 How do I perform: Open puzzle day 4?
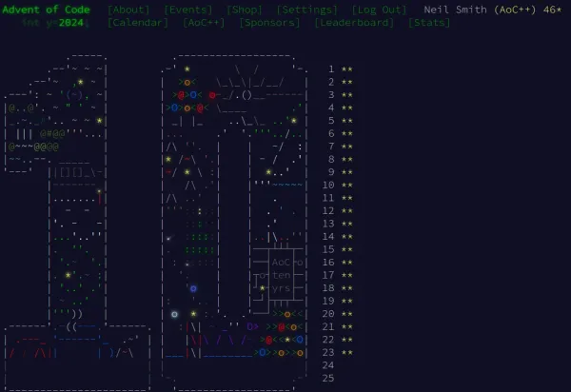point(331,108)
